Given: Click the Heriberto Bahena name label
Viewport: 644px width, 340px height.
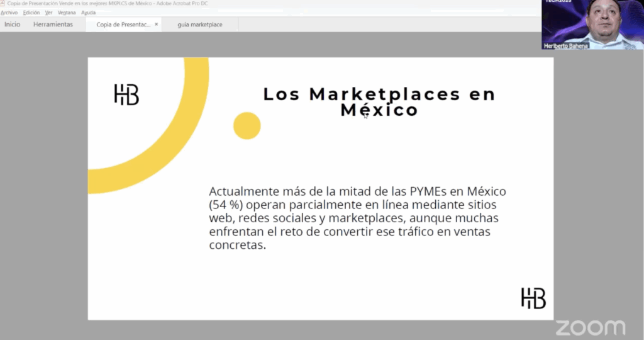Looking at the screenshot, I should [565, 45].
